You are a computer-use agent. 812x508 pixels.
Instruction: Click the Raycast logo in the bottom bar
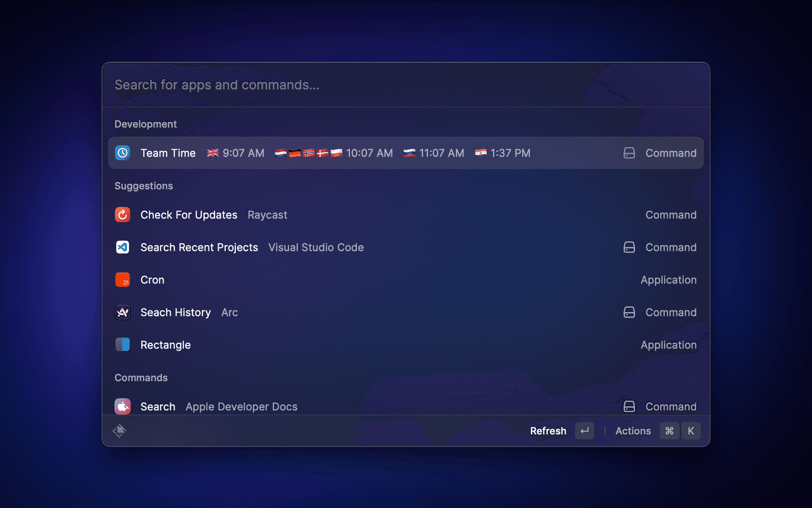[x=120, y=431]
